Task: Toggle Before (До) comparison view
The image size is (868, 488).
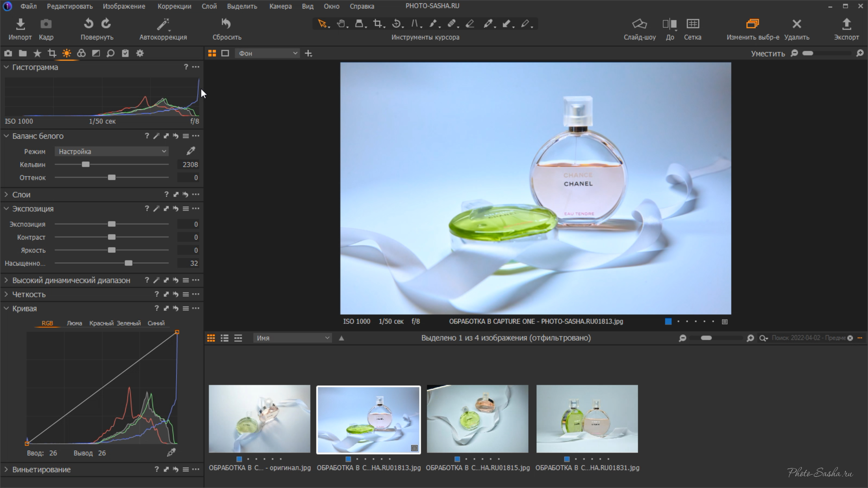Action: pyautogui.click(x=670, y=24)
